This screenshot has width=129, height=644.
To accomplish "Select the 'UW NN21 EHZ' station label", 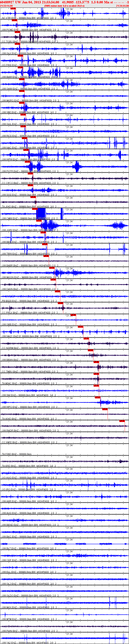I will pyautogui.click(x=10, y=336).
